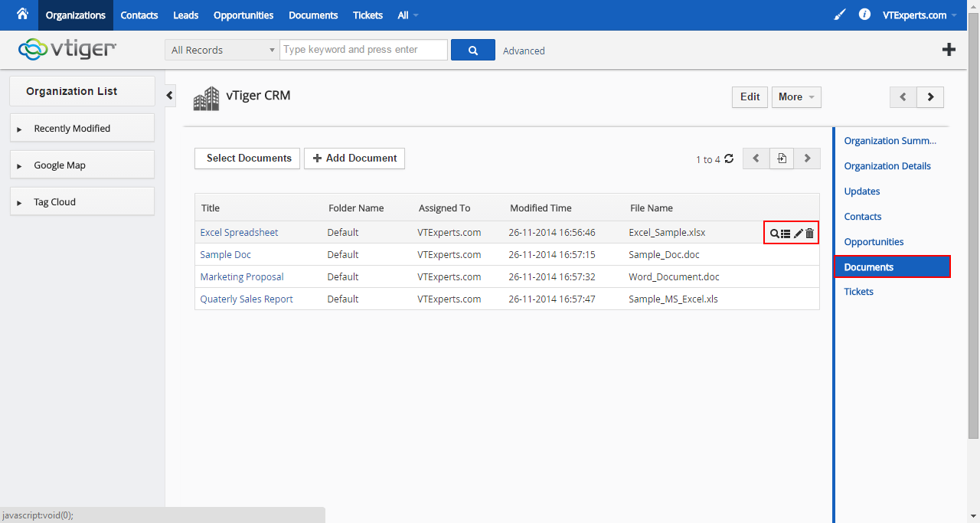The image size is (980, 523).
Task: Click Add Document button
Action: click(354, 159)
